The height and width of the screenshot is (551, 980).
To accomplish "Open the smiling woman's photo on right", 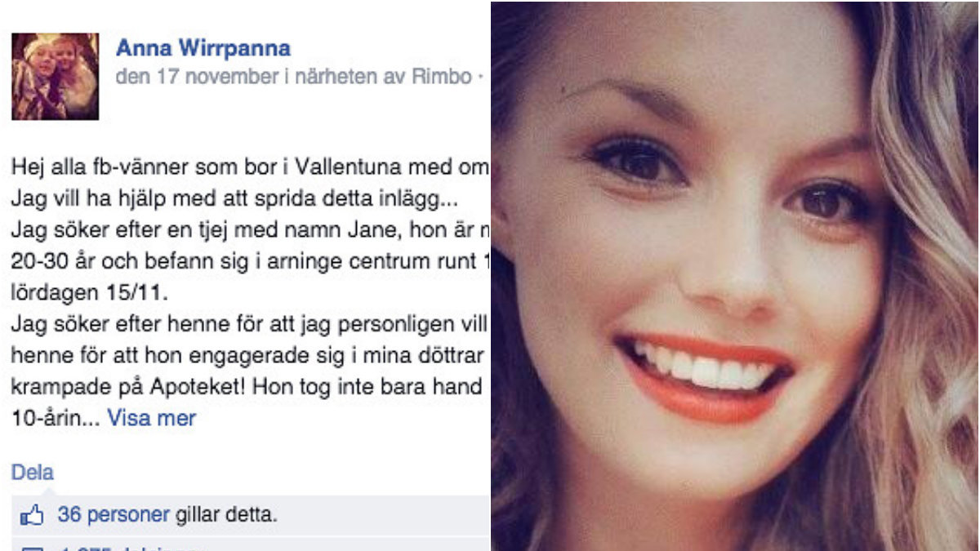I will [x=735, y=276].
